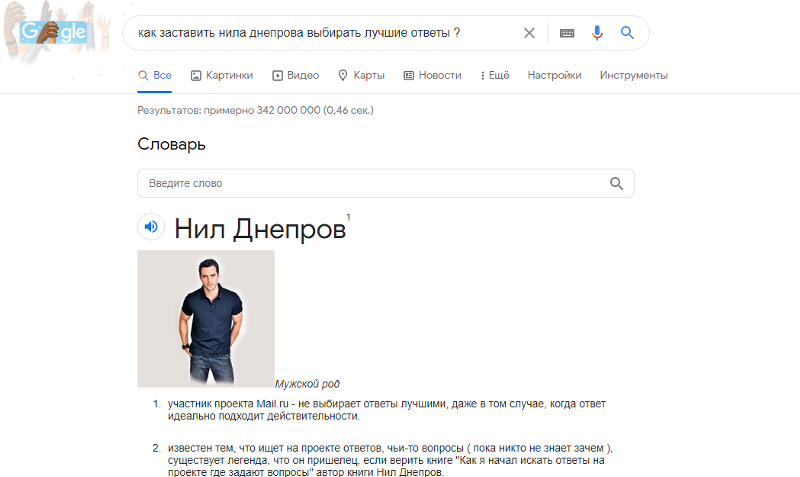Click the Мужской род label
This screenshot has width=800, height=477.
(307, 384)
